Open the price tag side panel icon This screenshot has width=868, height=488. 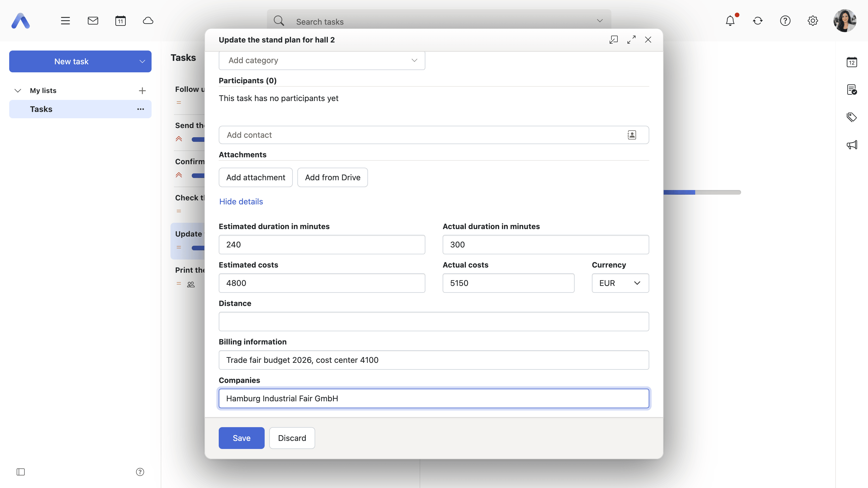pyautogui.click(x=851, y=117)
